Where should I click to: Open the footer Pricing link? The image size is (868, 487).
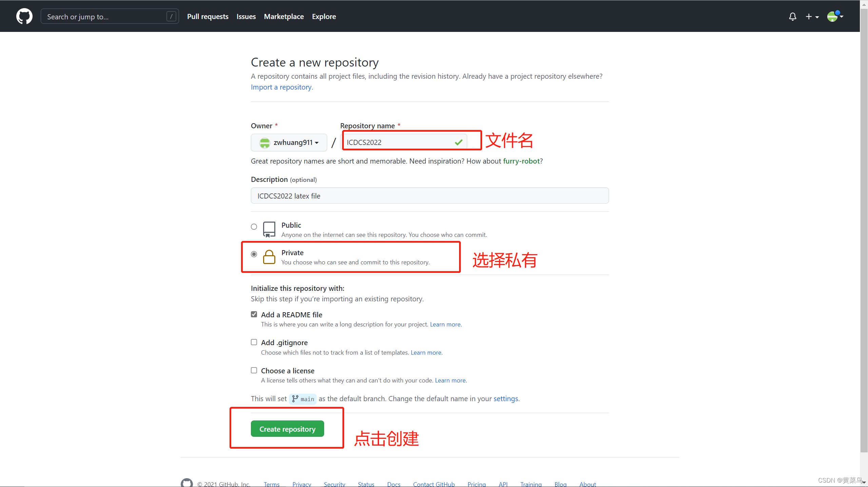pos(476,484)
